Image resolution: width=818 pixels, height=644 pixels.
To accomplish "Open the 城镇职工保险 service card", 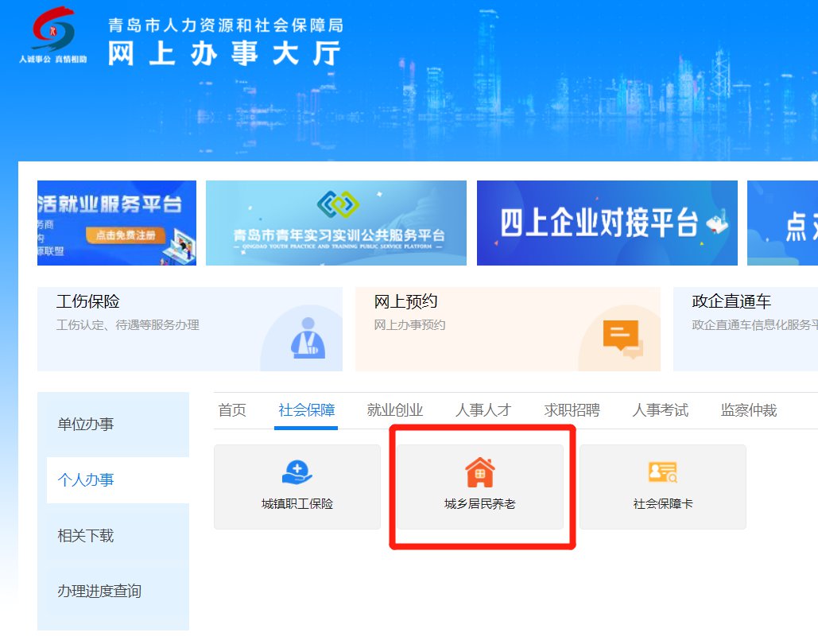I will coord(297,487).
